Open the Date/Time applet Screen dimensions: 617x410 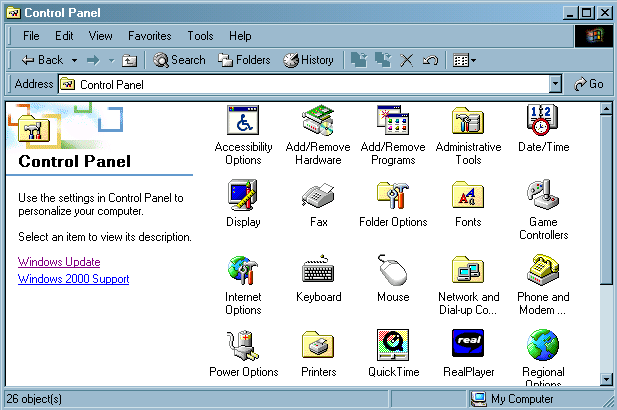click(x=542, y=121)
